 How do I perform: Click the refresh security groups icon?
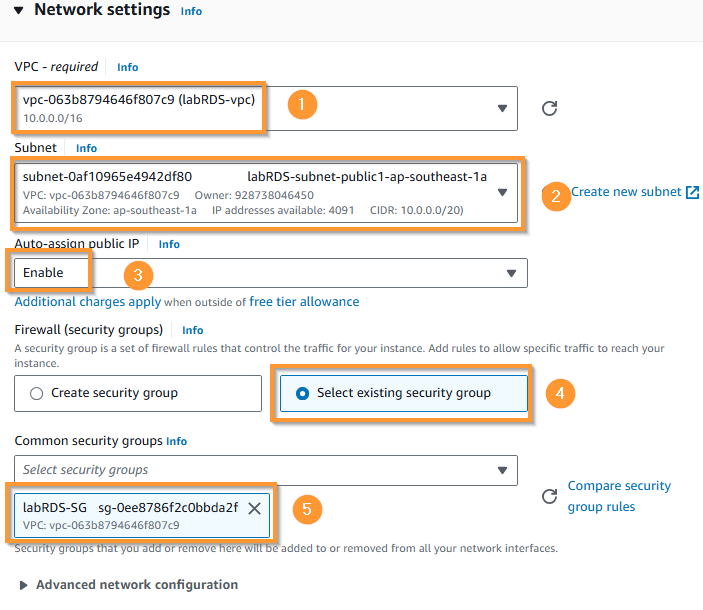click(x=548, y=496)
